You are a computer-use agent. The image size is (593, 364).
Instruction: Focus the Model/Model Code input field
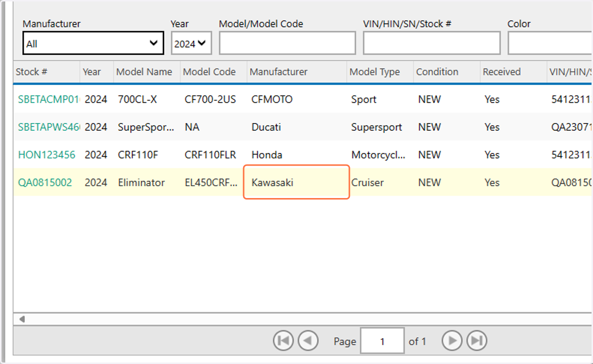(287, 43)
